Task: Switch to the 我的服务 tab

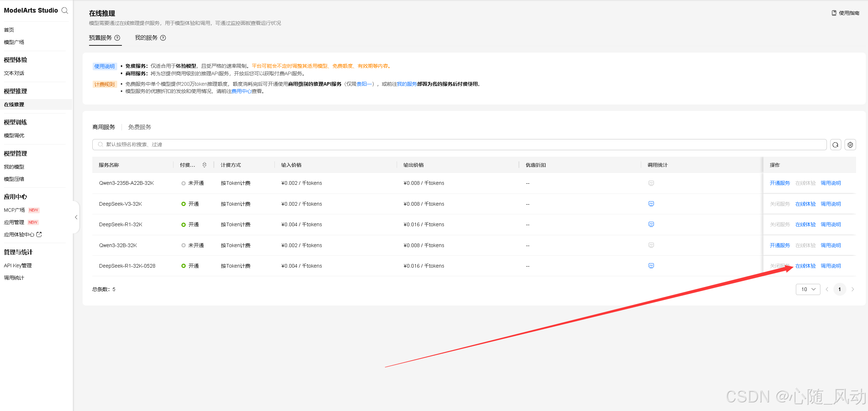Action: tap(146, 38)
